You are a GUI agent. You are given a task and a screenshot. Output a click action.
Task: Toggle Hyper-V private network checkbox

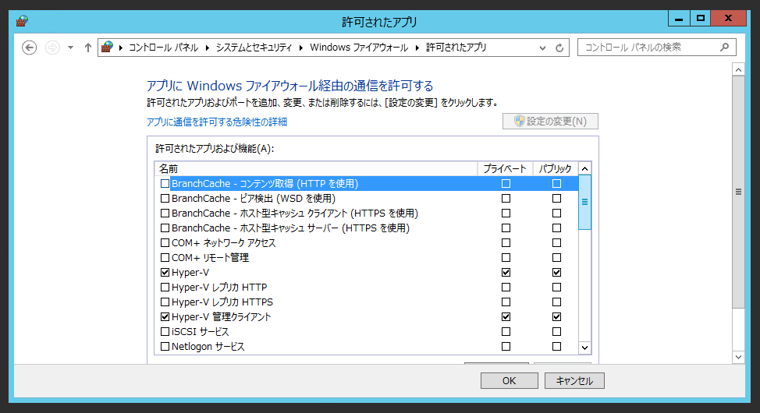(506, 272)
